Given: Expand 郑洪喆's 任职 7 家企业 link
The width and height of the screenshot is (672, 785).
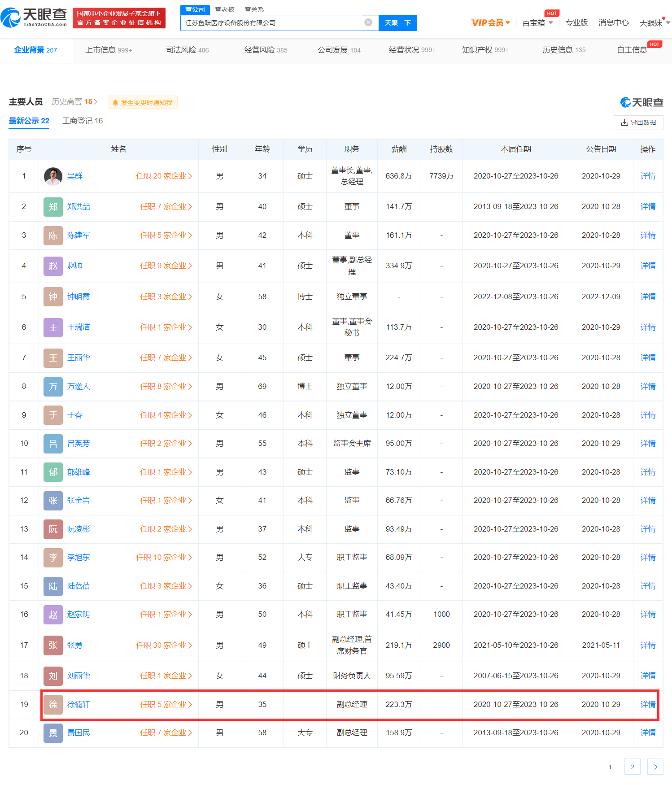Looking at the screenshot, I should pyautogui.click(x=166, y=207).
